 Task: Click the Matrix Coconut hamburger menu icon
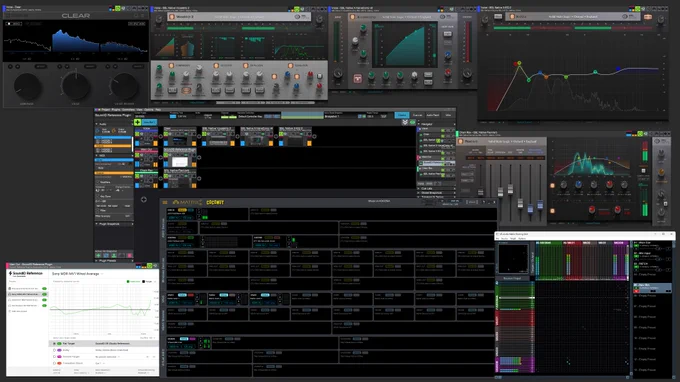pos(165,202)
